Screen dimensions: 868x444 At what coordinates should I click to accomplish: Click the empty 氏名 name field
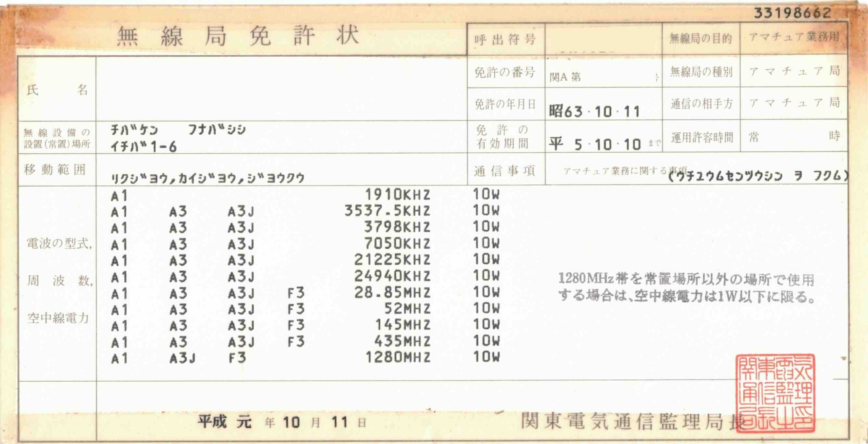pos(281,89)
